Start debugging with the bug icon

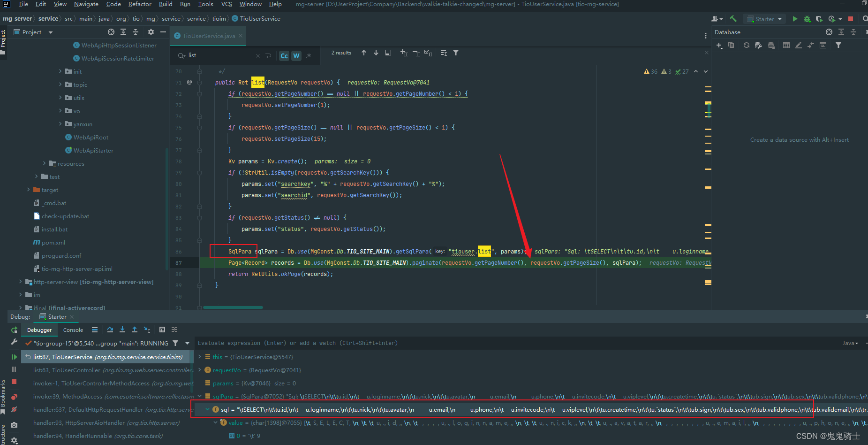pyautogui.click(x=807, y=19)
